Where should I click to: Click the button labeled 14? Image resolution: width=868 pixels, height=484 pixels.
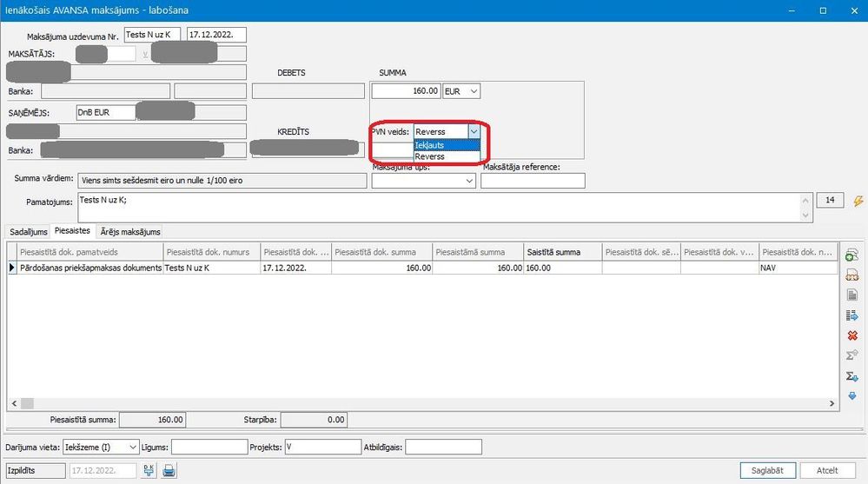tap(830, 200)
